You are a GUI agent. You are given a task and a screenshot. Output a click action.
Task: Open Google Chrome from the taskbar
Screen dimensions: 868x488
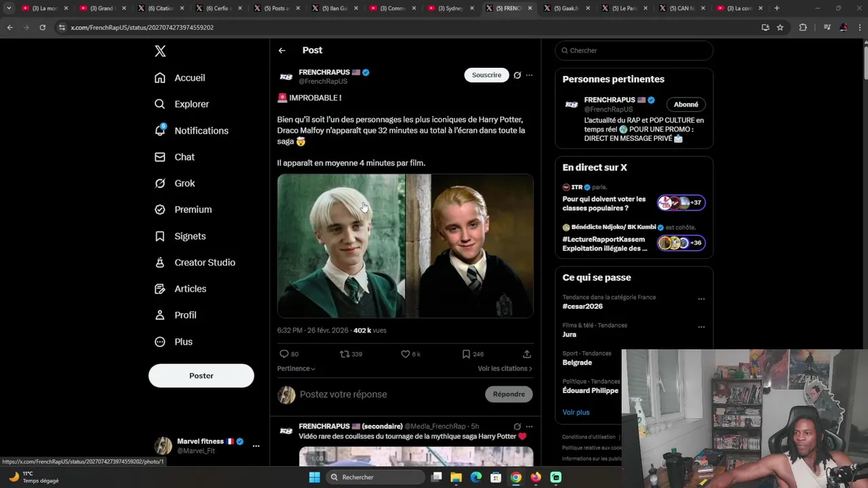tap(516, 477)
